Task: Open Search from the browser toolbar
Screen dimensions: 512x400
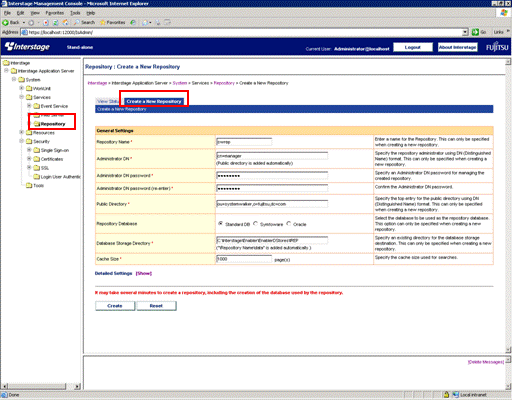Action: pos(84,23)
